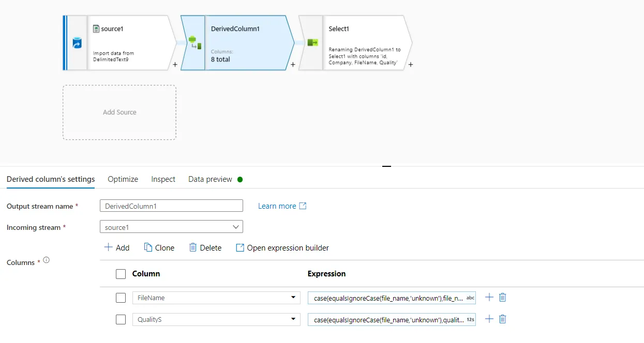The image size is (644, 343).
Task: Click the source1 dataset icon
Action: pyautogui.click(x=77, y=43)
